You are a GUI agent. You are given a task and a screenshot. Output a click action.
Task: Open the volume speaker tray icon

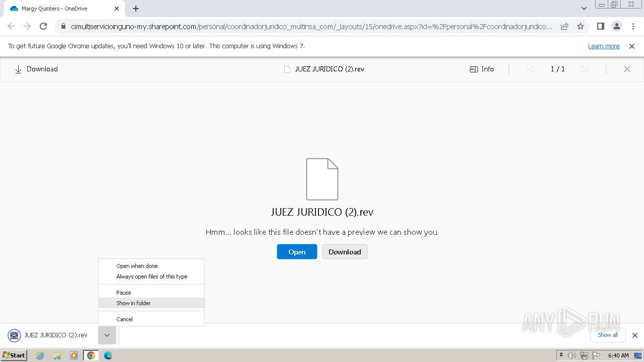click(x=572, y=355)
